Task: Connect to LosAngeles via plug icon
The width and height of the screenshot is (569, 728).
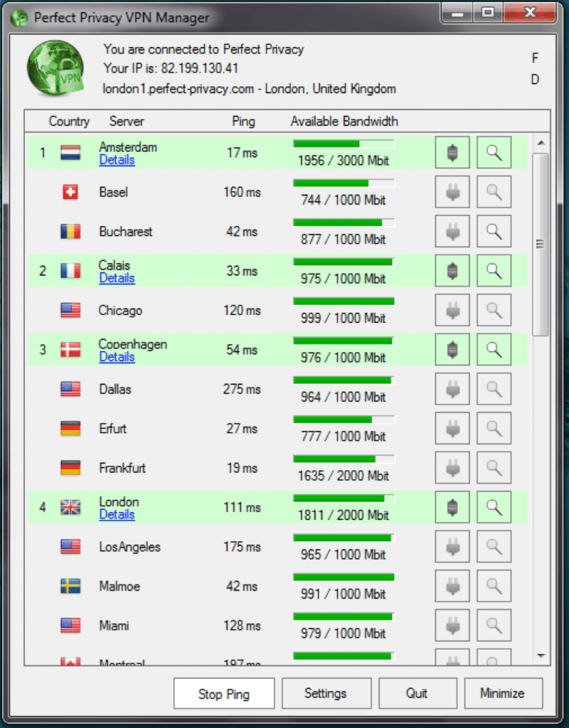Action: pos(452,547)
